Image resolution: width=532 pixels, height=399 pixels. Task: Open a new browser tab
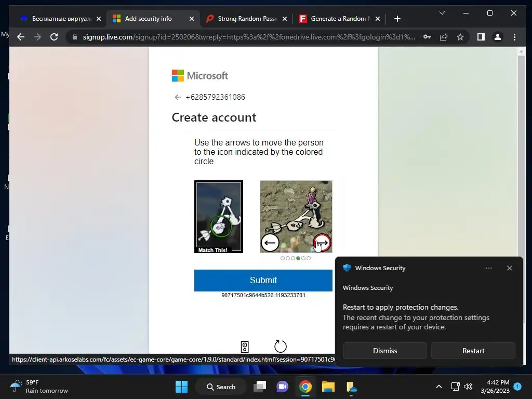click(x=397, y=19)
